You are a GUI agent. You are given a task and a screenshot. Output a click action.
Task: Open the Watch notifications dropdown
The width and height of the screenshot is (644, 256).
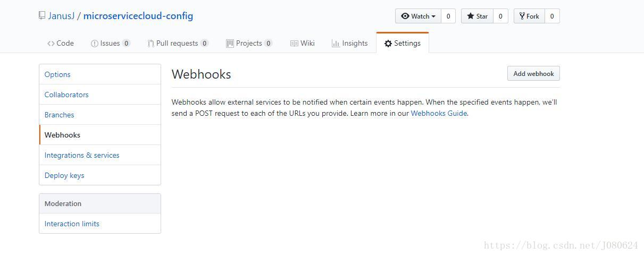[418, 16]
